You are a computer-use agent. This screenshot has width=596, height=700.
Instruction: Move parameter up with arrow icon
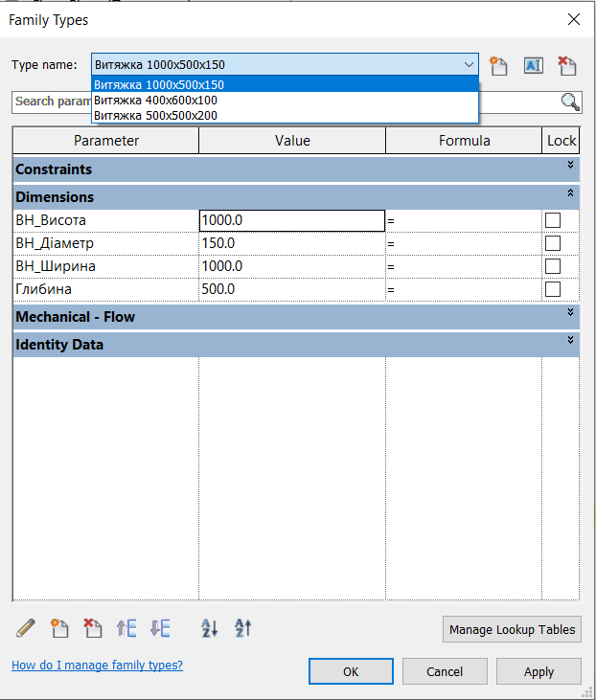click(126, 628)
